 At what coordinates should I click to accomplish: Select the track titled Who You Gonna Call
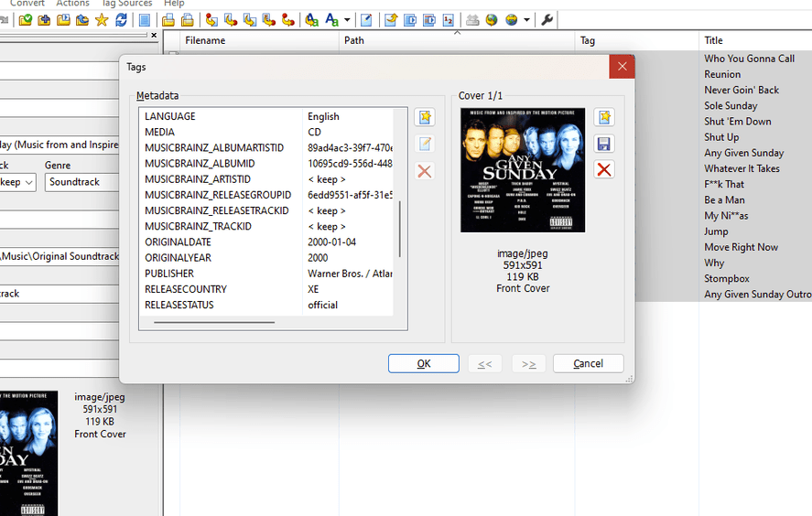(x=749, y=59)
